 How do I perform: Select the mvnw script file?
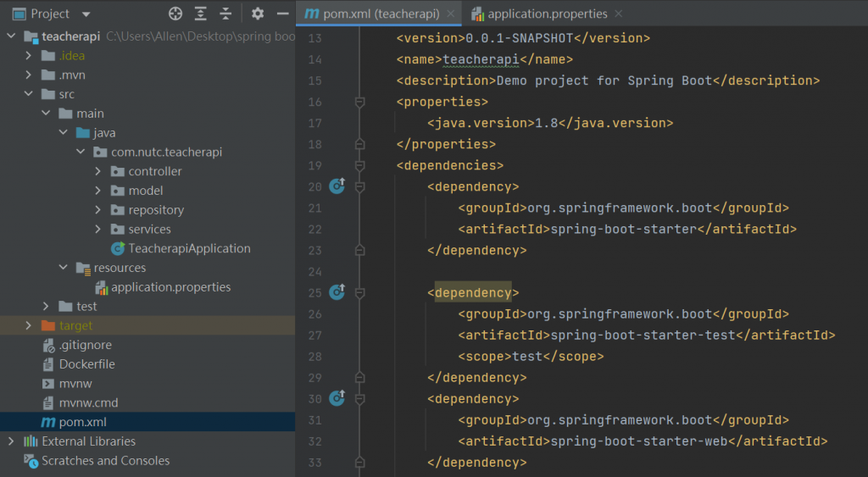click(75, 384)
